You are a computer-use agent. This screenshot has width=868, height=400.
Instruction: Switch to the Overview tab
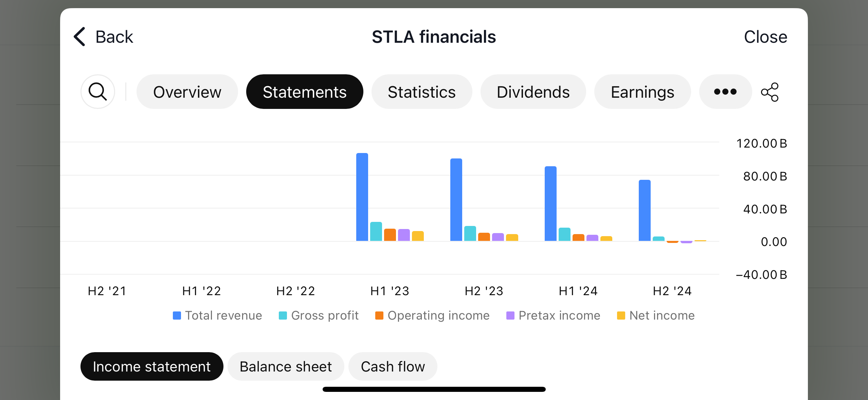pyautogui.click(x=187, y=92)
